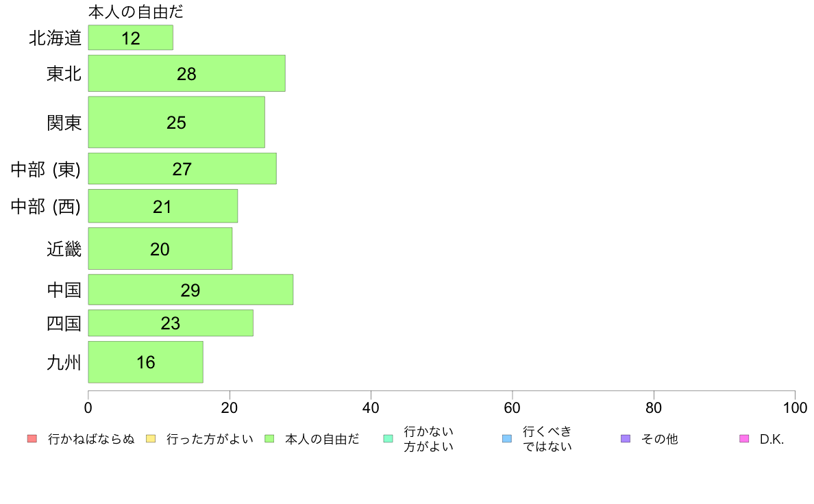
Task: Click the 100 tick on x-axis
Action: click(x=795, y=408)
